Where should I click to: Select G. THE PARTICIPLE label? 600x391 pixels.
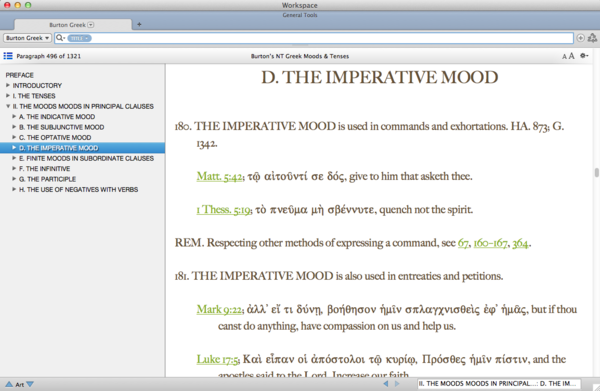(47, 179)
